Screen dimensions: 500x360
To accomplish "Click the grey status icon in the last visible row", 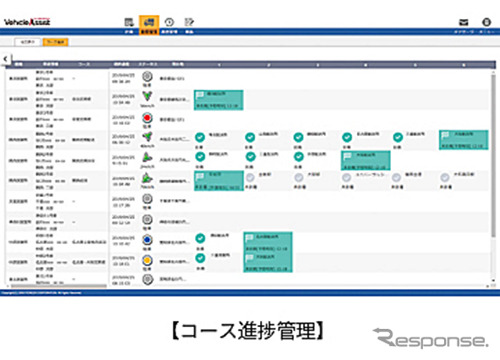I will click(147, 279).
